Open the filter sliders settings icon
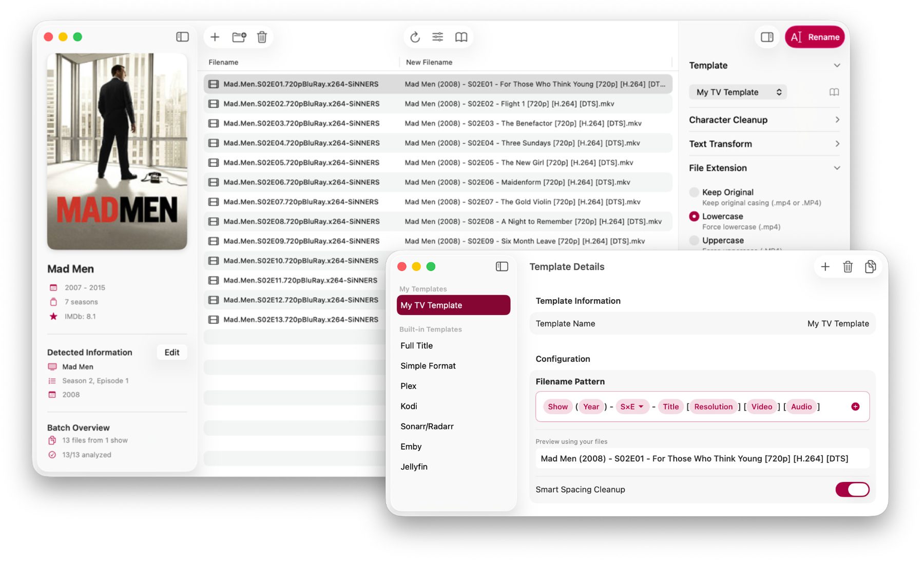924x563 pixels. coord(437,37)
